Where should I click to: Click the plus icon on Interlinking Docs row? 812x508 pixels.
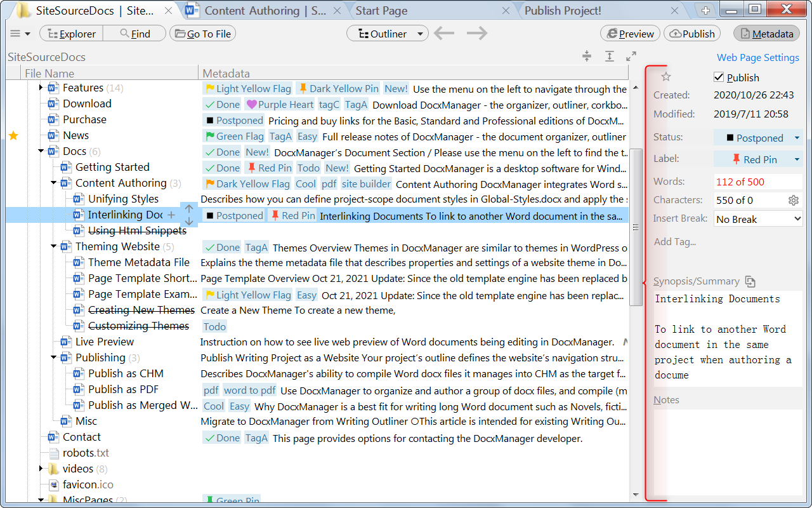pos(171,215)
